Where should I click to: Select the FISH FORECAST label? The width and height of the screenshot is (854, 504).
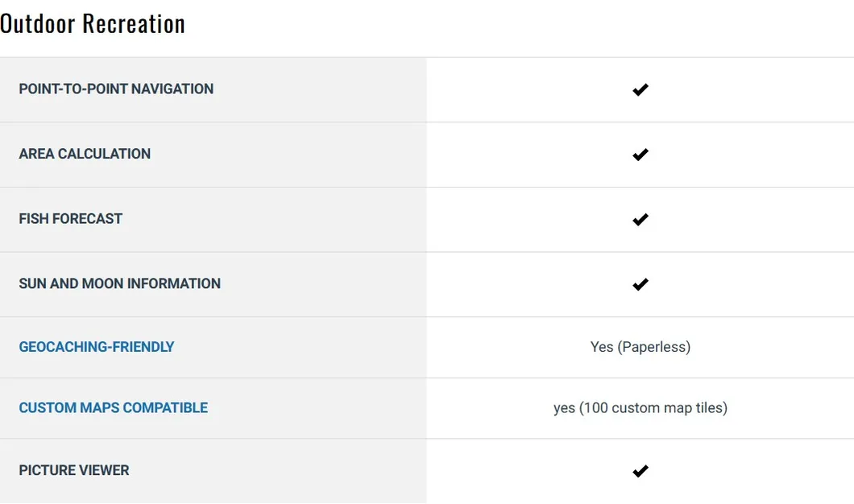(71, 219)
